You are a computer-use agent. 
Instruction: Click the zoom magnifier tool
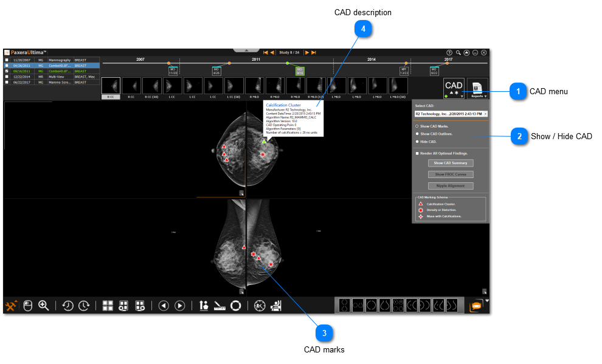click(x=44, y=306)
